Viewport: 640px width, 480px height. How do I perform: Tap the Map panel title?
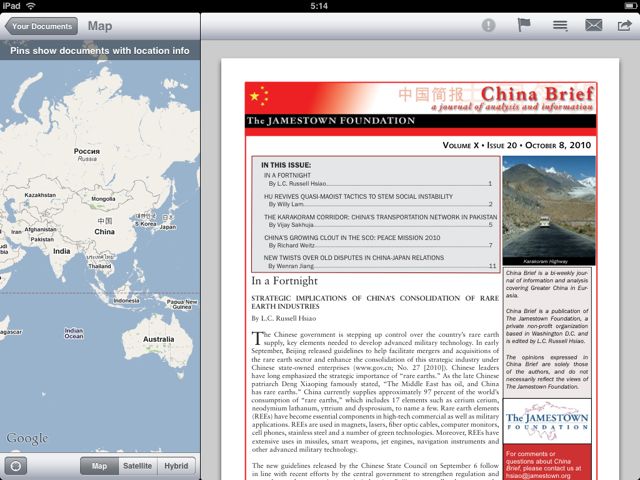pos(100,26)
